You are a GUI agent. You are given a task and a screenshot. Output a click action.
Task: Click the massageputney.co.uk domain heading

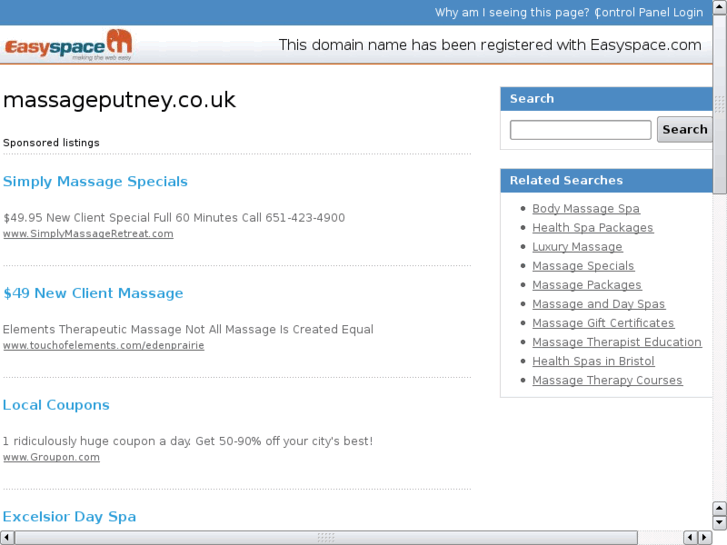[x=119, y=100]
